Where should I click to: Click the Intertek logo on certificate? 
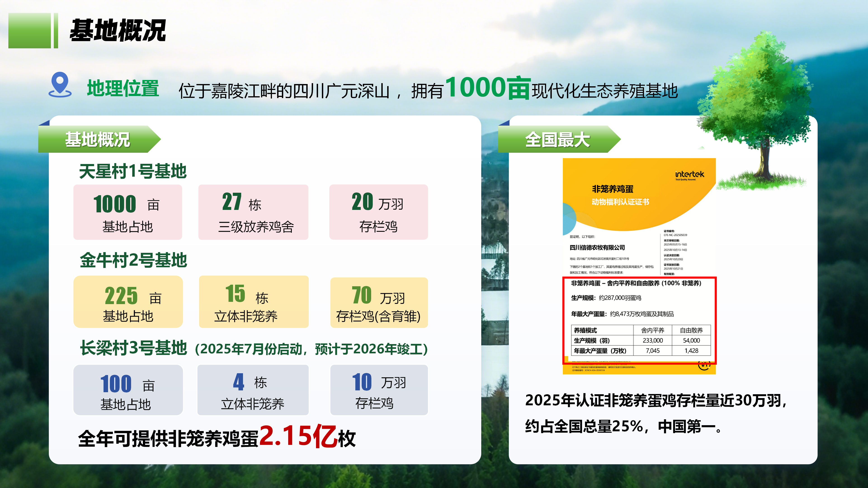689,175
